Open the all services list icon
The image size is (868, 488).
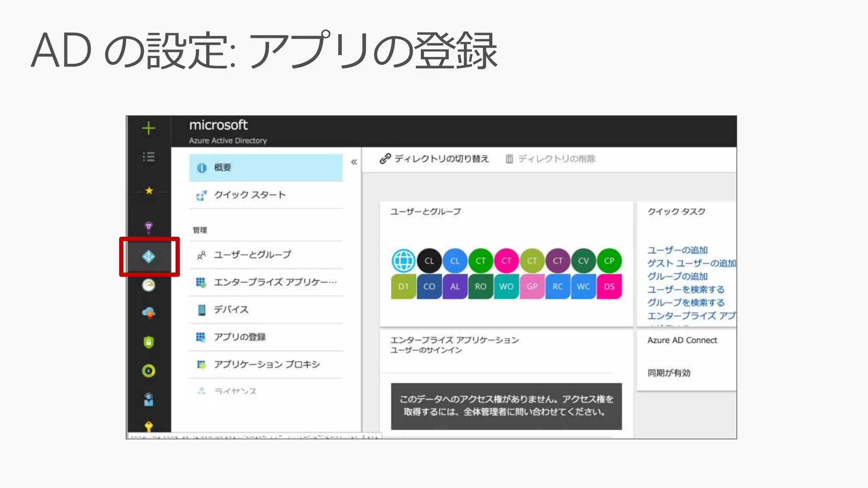click(148, 157)
